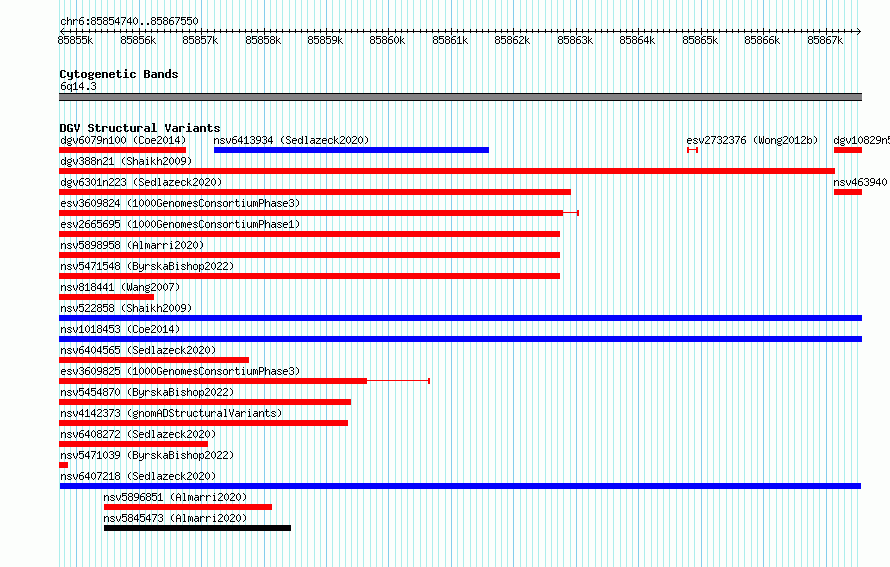Click nsv5471548 (ByrskaBishop2022) label
The width and height of the screenshot is (890, 567).
click(147, 266)
